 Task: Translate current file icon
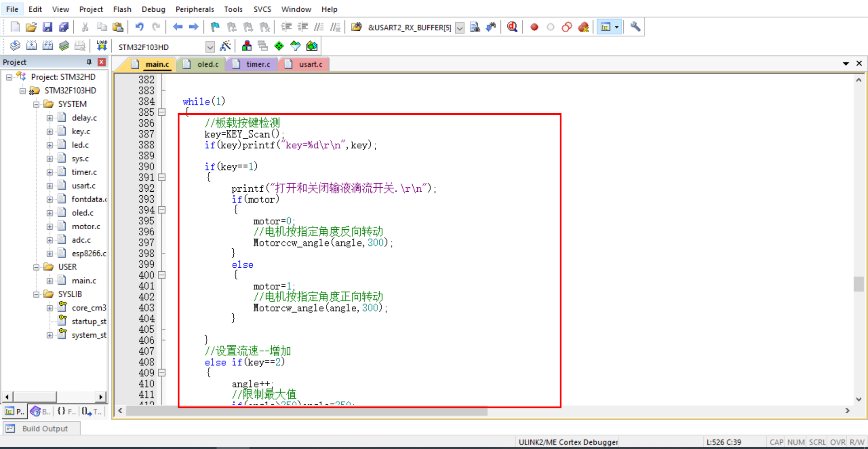[x=15, y=46]
